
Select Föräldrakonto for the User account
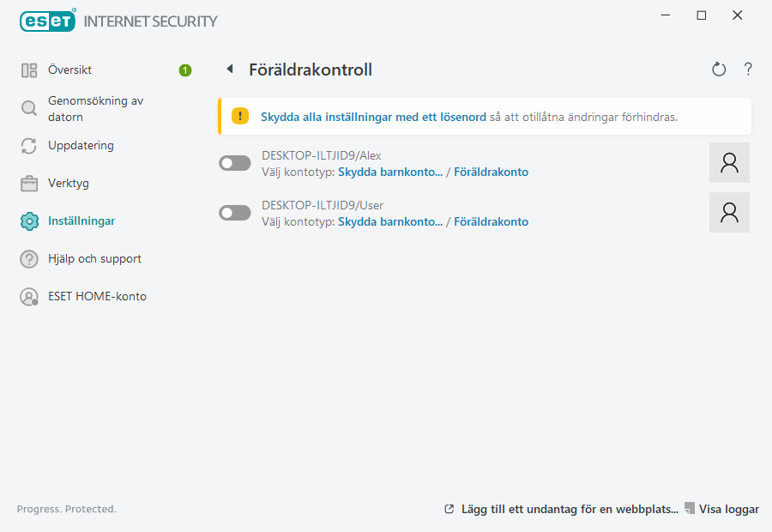[491, 221]
